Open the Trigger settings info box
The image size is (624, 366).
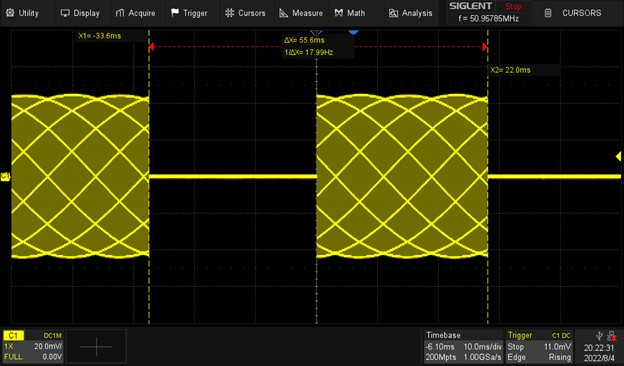point(539,346)
